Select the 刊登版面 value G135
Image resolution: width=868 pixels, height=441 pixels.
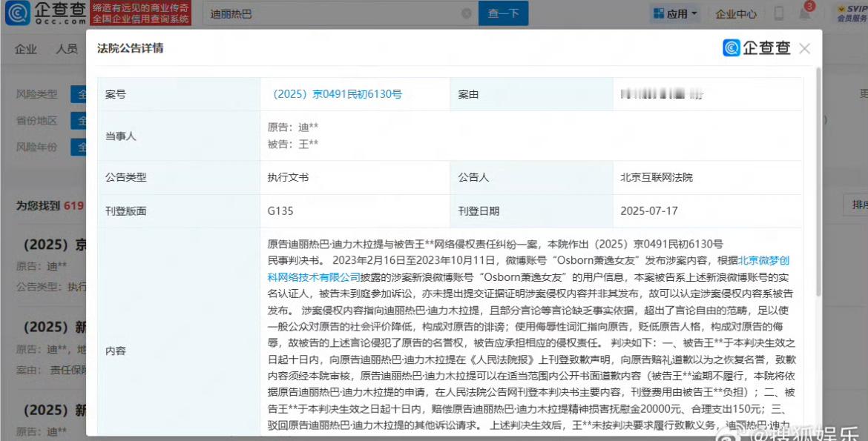280,210
